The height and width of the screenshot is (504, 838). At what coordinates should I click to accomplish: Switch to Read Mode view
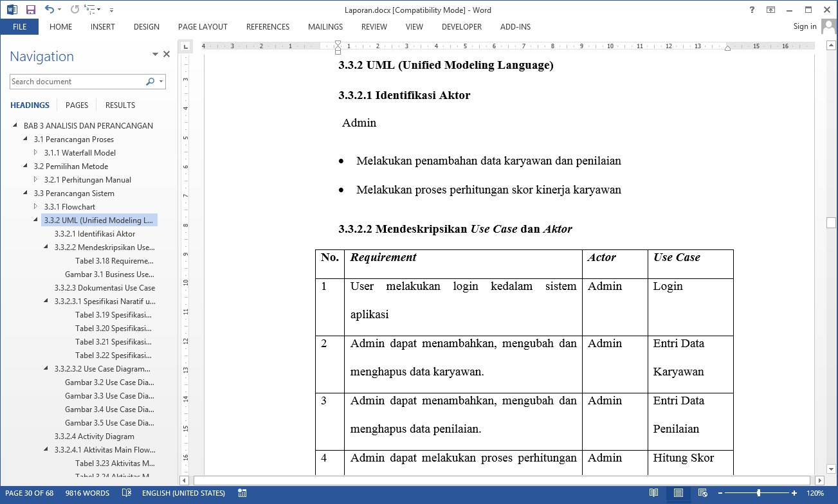click(653, 493)
